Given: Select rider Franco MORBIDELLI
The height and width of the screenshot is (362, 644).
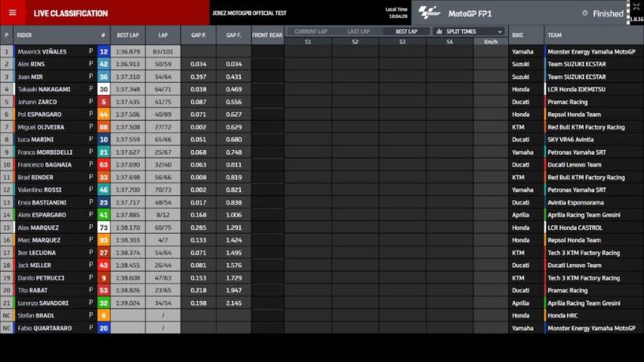Looking at the screenshot, I should pos(45,152).
